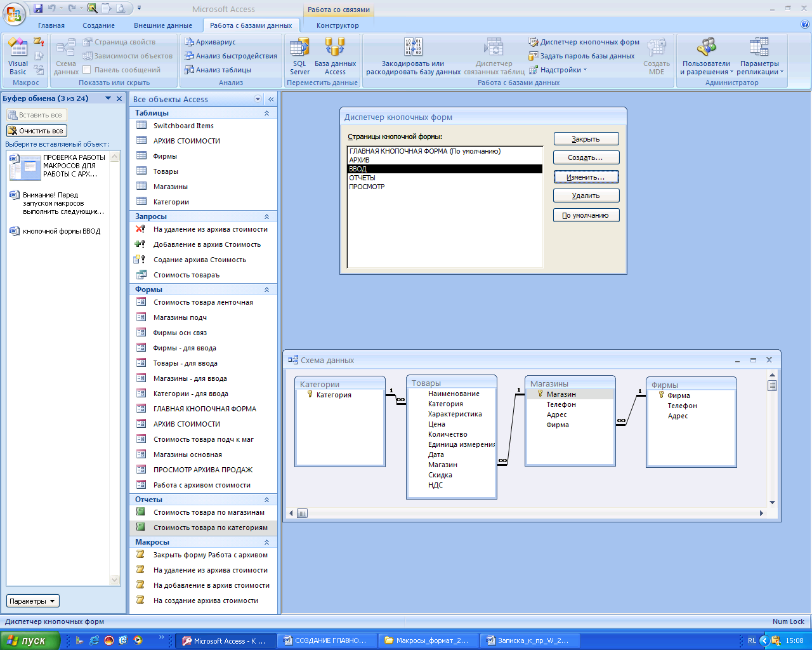Collapse the Макросы group

click(266, 542)
